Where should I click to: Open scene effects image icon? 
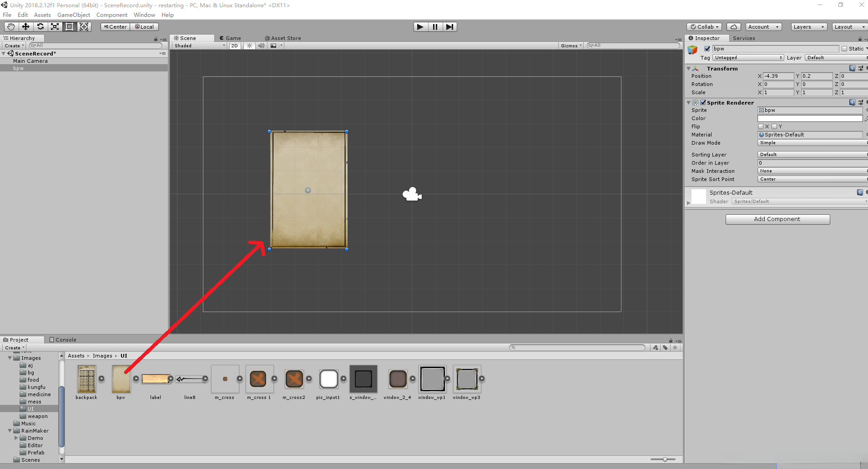click(x=273, y=45)
